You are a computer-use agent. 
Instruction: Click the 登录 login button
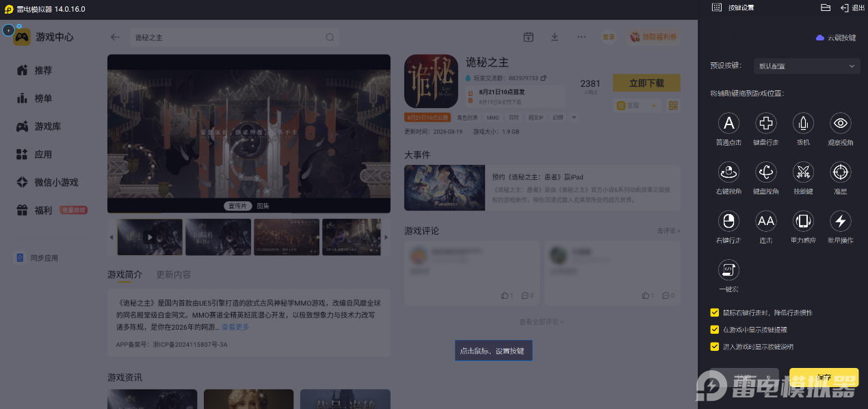point(608,37)
